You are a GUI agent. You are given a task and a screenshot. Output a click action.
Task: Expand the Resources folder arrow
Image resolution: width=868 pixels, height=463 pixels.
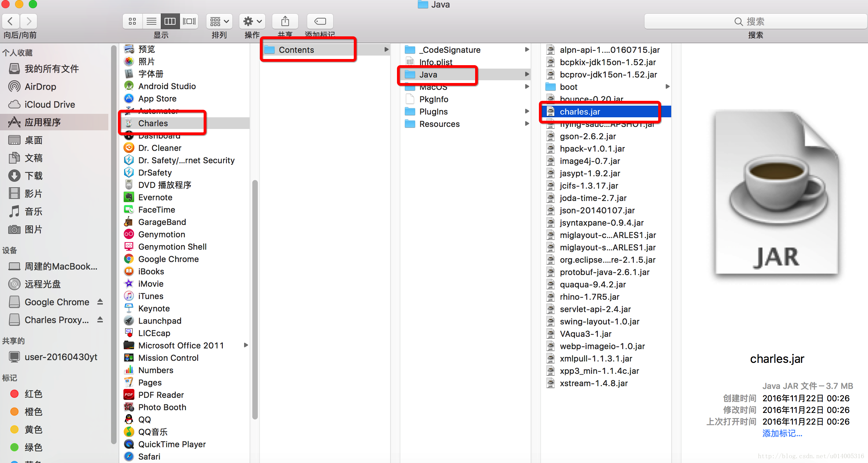point(527,123)
